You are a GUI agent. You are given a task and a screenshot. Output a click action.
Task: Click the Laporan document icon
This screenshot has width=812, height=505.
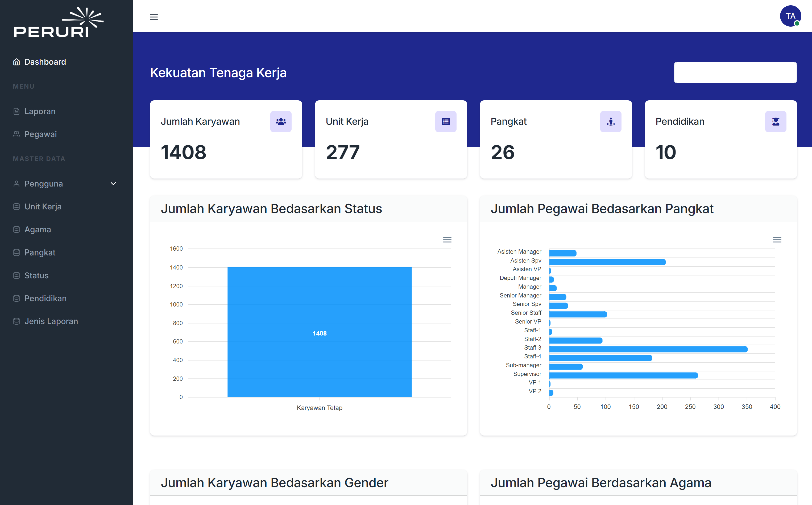coord(16,111)
